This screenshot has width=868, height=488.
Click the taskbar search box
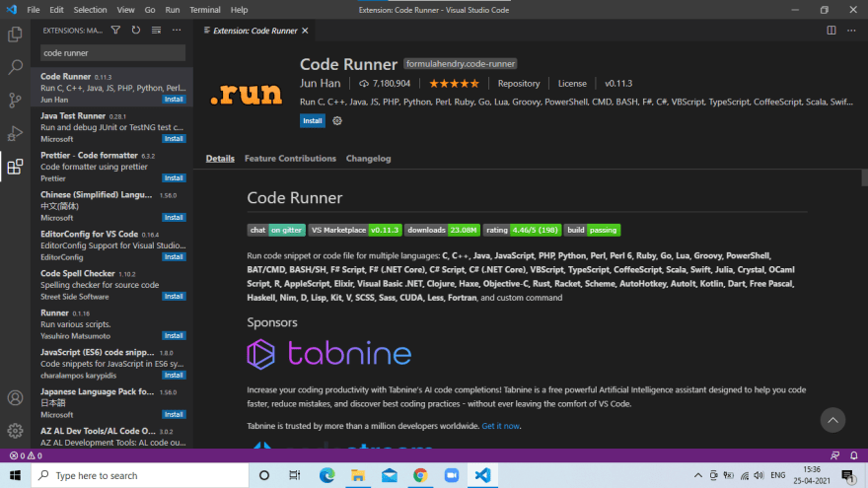(140, 475)
